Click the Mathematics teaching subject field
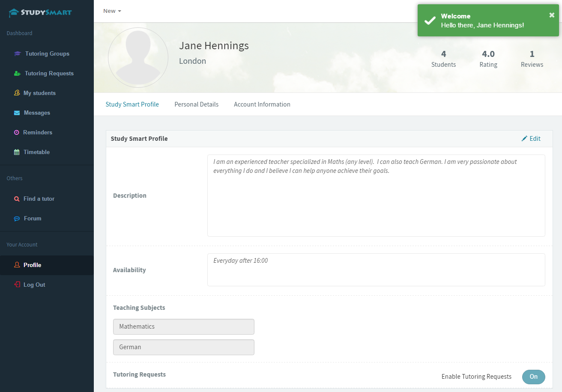The image size is (562, 392). [x=183, y=326]
